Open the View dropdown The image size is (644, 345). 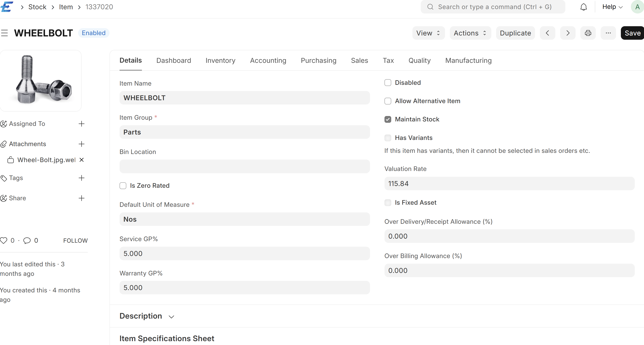pos(428,33)
